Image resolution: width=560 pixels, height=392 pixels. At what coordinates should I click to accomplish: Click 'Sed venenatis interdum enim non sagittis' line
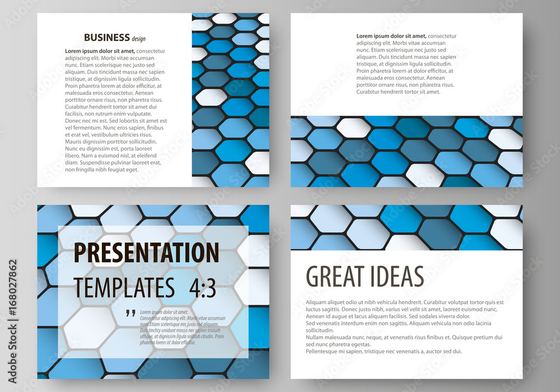(x=399, y=324)
